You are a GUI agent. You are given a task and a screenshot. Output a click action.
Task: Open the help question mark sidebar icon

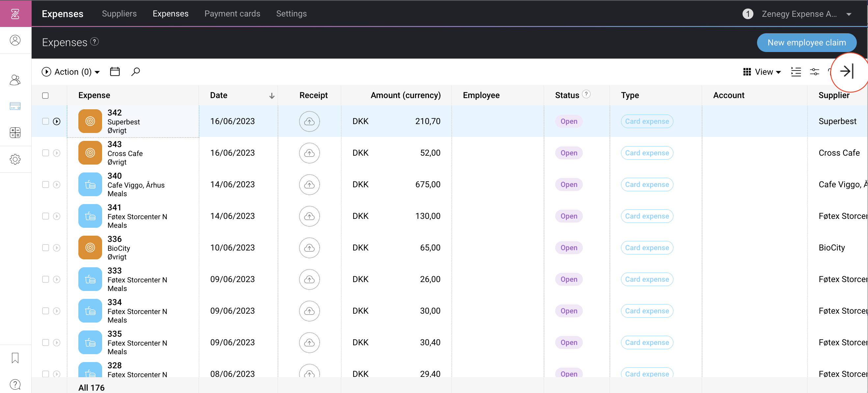(15, 384)
